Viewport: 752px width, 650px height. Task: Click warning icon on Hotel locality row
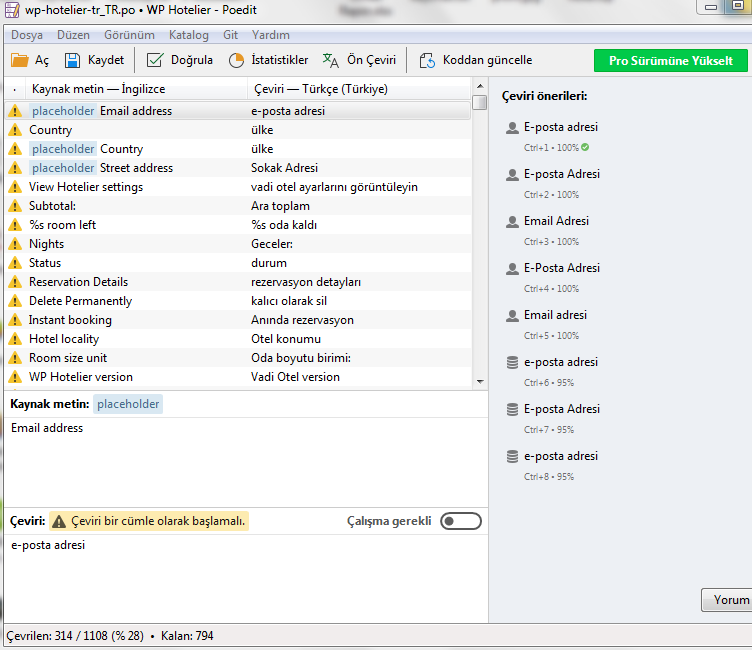15,339
